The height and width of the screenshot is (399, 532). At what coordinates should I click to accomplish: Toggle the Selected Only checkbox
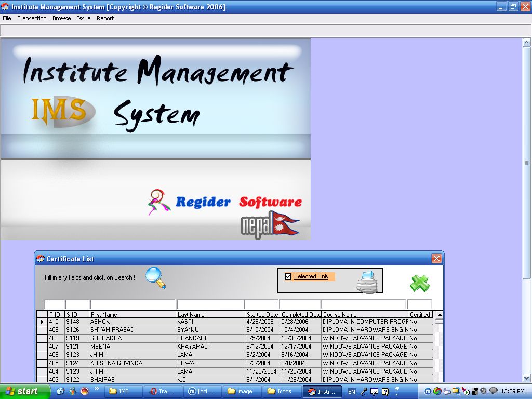288,276
